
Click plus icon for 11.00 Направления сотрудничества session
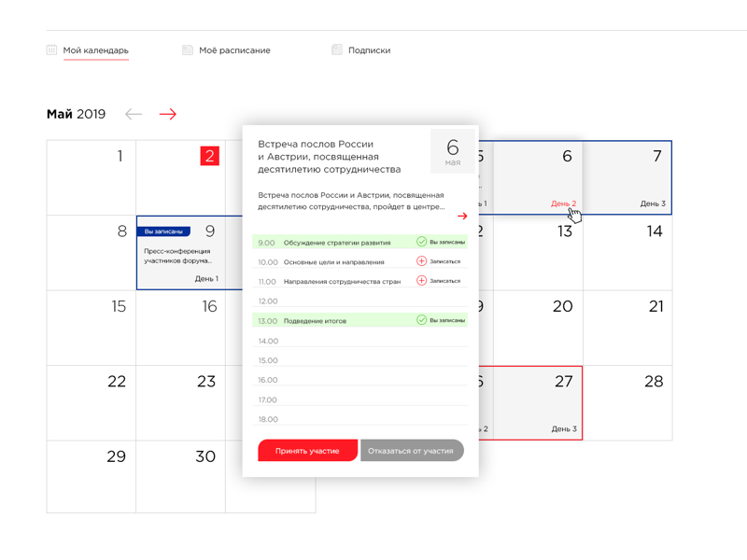point(421,281)
